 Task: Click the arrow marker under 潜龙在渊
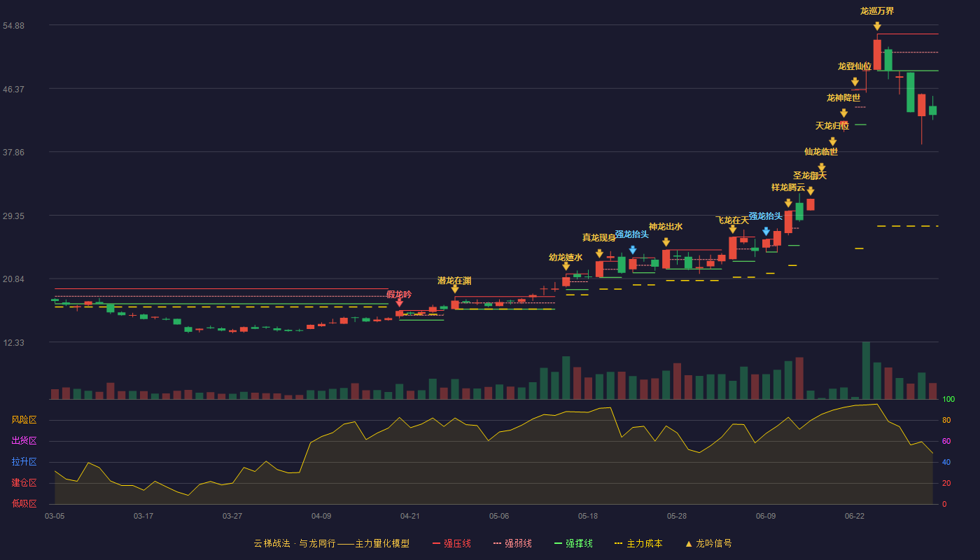pos(454,289)
